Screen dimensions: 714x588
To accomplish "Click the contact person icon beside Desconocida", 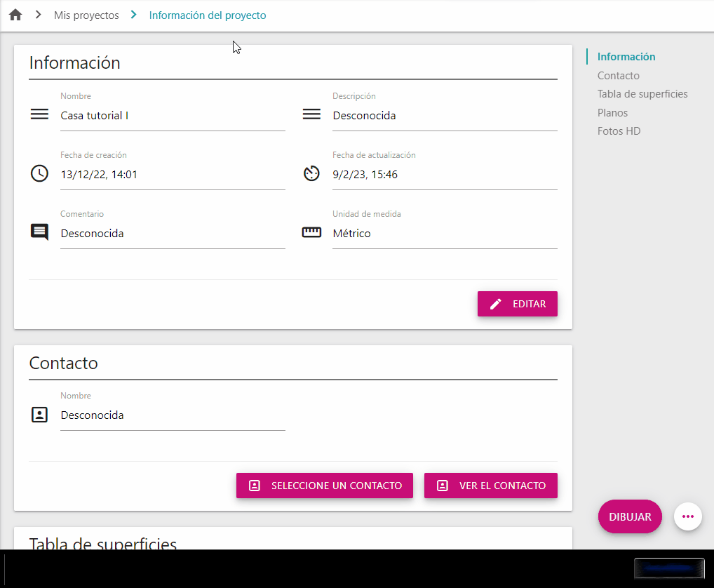I will pos(39,415).
